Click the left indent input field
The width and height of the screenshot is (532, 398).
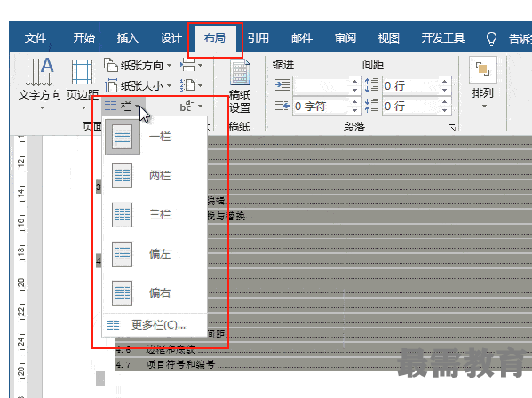(x=322, y=85)
